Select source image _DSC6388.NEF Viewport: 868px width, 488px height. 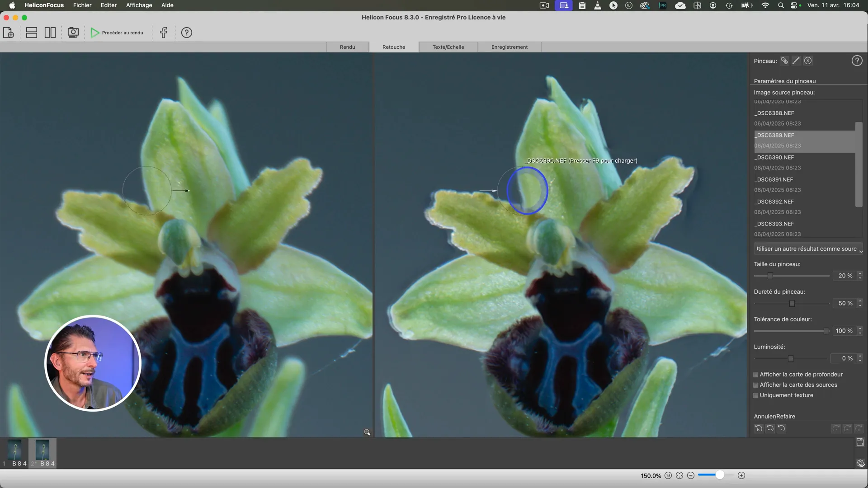coord(804,118)
